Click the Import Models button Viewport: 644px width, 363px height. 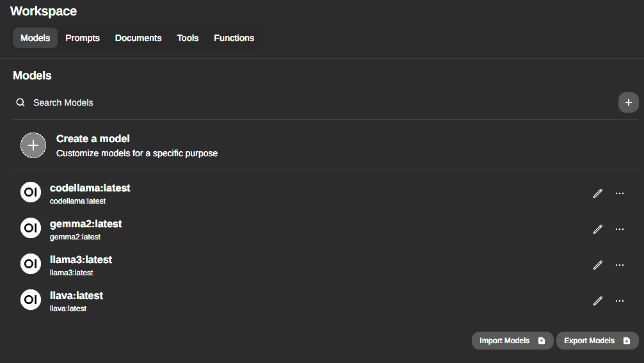(513, 341)
